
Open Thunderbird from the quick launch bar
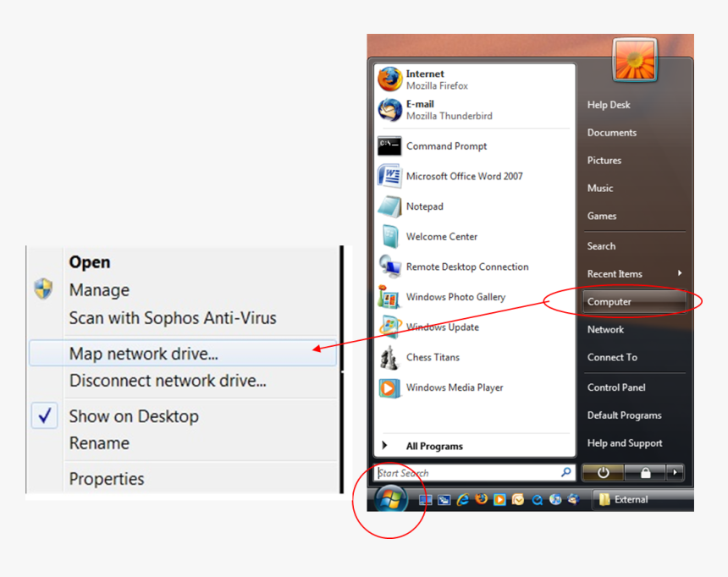pos(573,499)
